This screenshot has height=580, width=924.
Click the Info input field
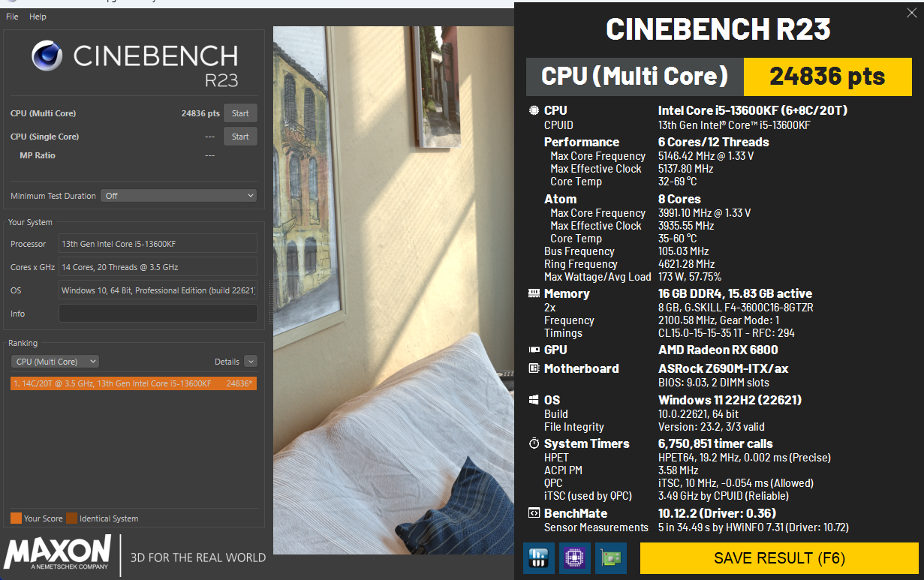158,314
